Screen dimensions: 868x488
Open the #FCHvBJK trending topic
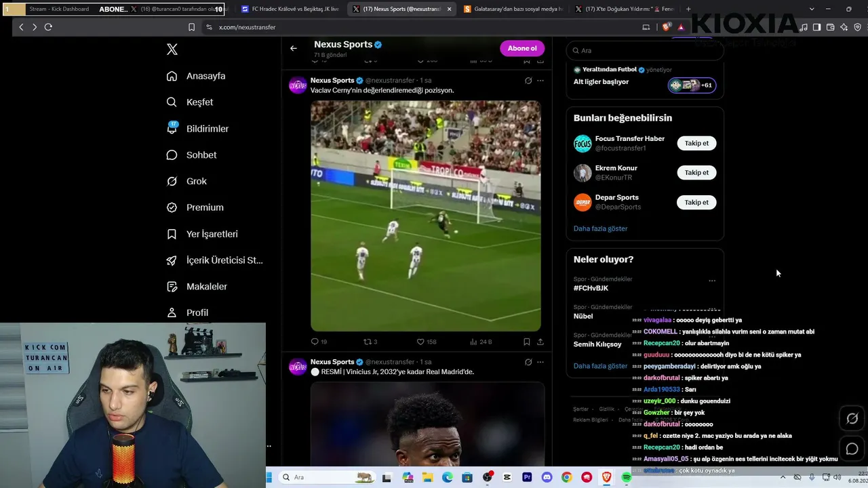tap(591, 288)
